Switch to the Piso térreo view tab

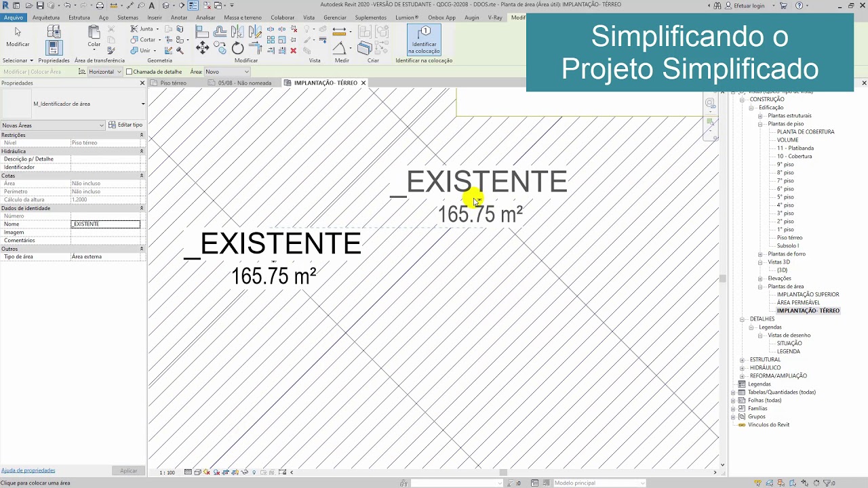tap(174, 83)
